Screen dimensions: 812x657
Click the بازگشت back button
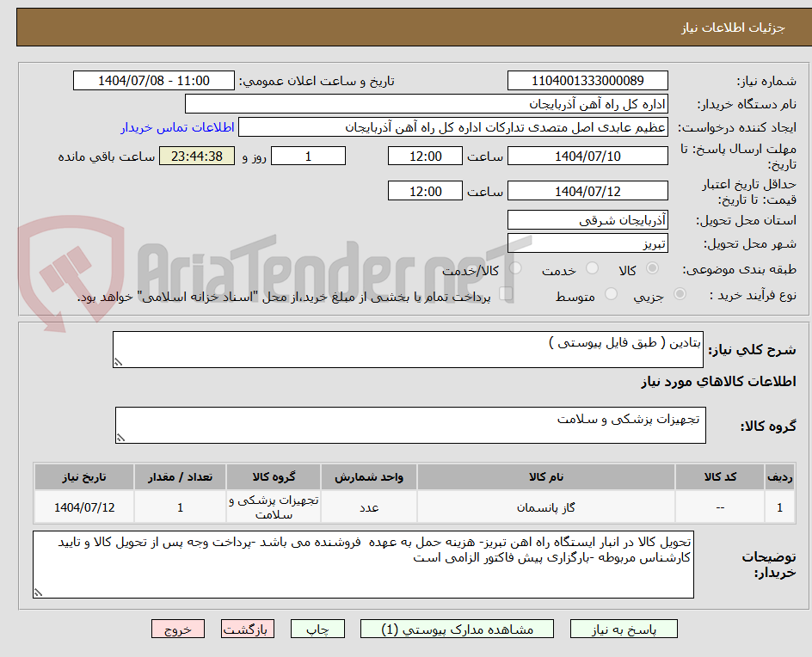[x=247, y=629]
